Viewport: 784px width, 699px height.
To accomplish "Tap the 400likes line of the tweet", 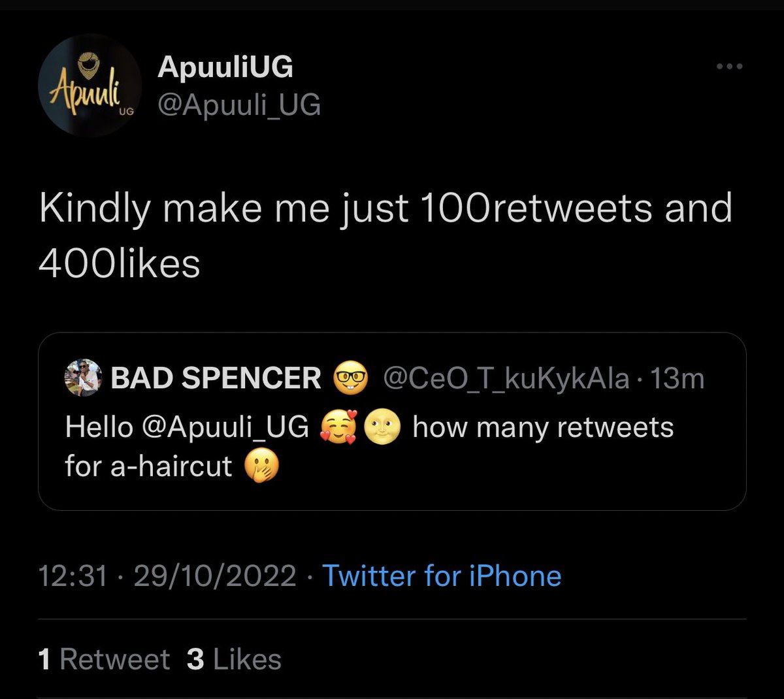I will 120,263.
